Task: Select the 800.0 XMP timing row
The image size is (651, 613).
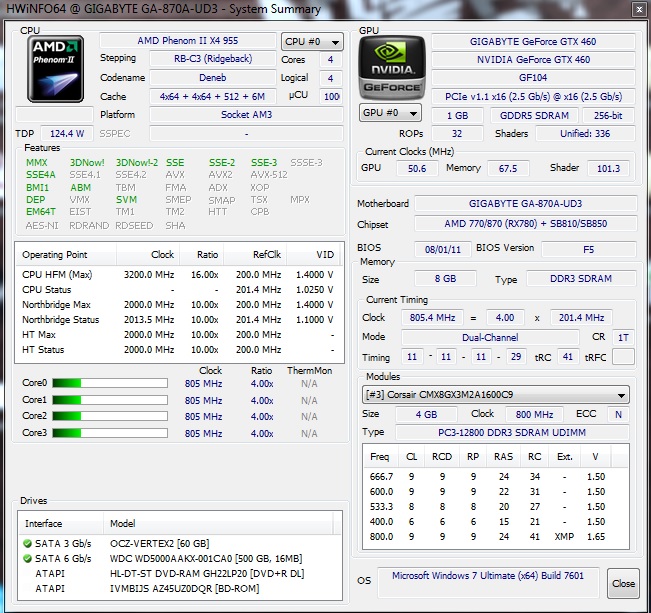Action: pyautogui.click(x=495, y=537)
